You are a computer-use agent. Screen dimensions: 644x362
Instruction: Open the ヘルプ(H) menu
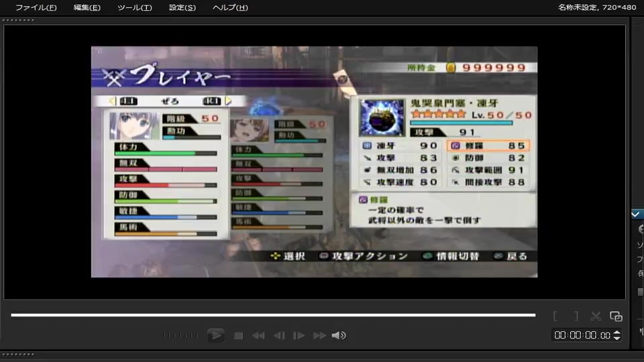tap(230, 7)
